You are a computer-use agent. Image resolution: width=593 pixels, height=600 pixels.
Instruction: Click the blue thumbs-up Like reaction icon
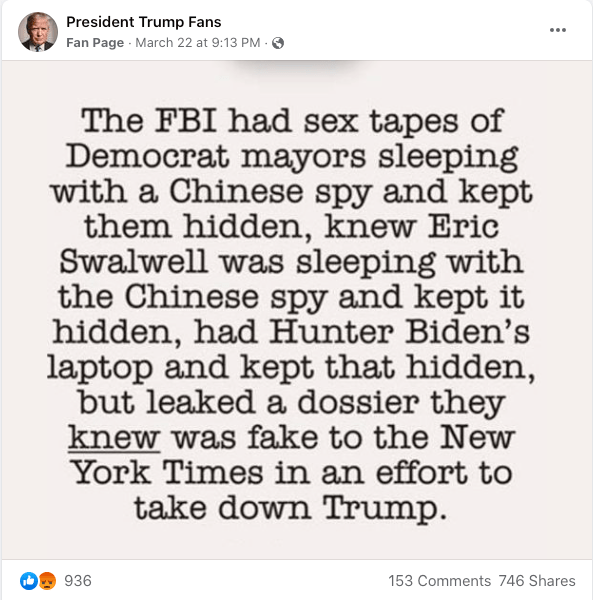pyautogui.click(x=29, y=581)
